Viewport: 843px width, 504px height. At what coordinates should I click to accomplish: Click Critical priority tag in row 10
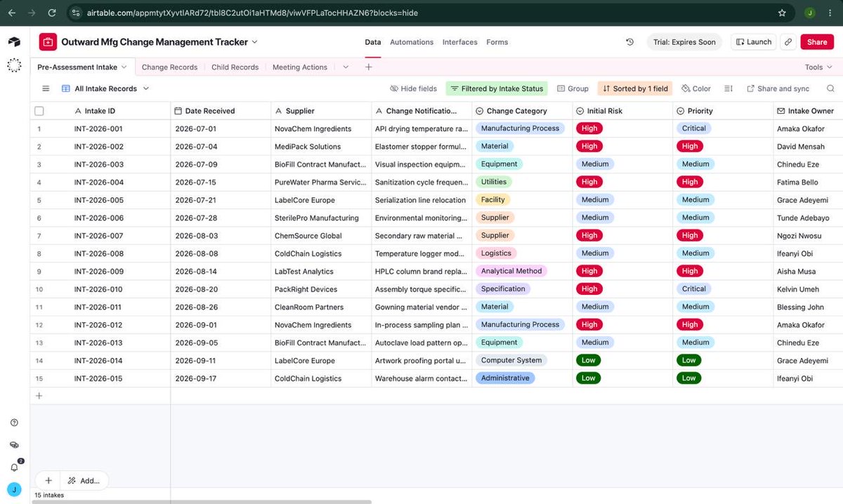coord(694,289)
